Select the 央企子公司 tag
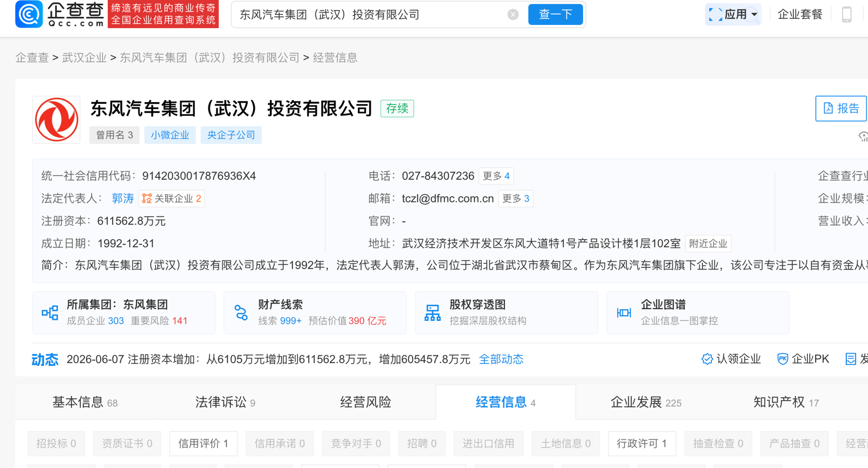The width and height of the screenshot is (868, 468). [x=231, y=135]
